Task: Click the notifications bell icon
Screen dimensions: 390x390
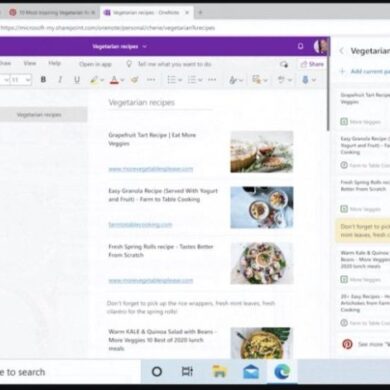Action: point(300,46)
